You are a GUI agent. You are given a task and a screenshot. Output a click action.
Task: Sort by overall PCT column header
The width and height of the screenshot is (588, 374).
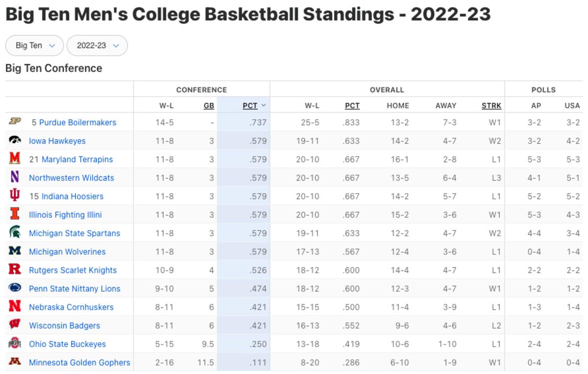(x=352, y=105)
